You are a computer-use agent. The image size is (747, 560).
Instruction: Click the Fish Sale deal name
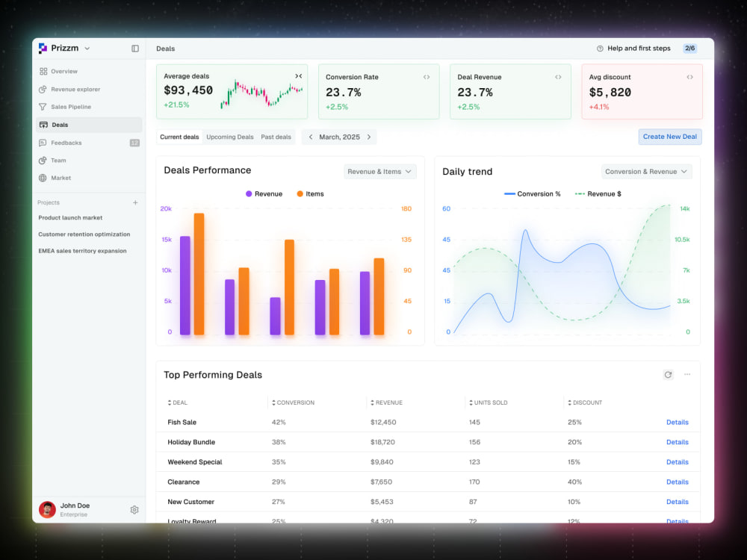coord(182,423)
